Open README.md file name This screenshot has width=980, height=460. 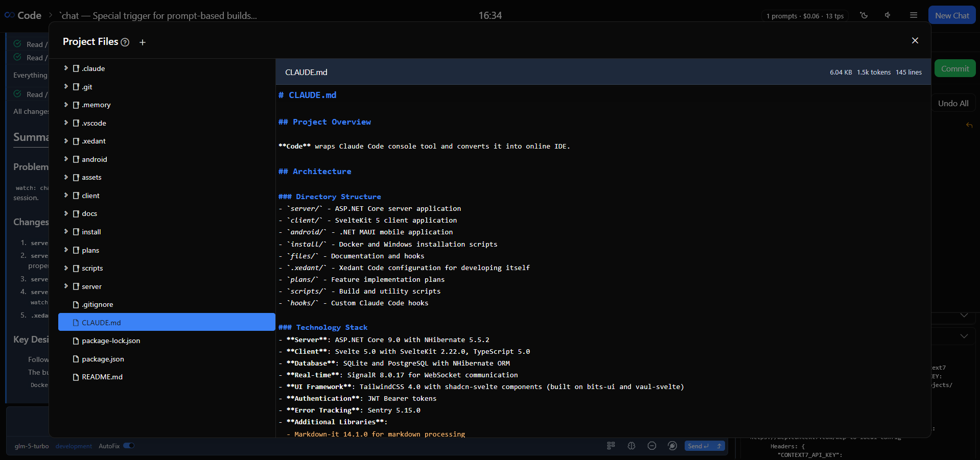coord(102,377)
